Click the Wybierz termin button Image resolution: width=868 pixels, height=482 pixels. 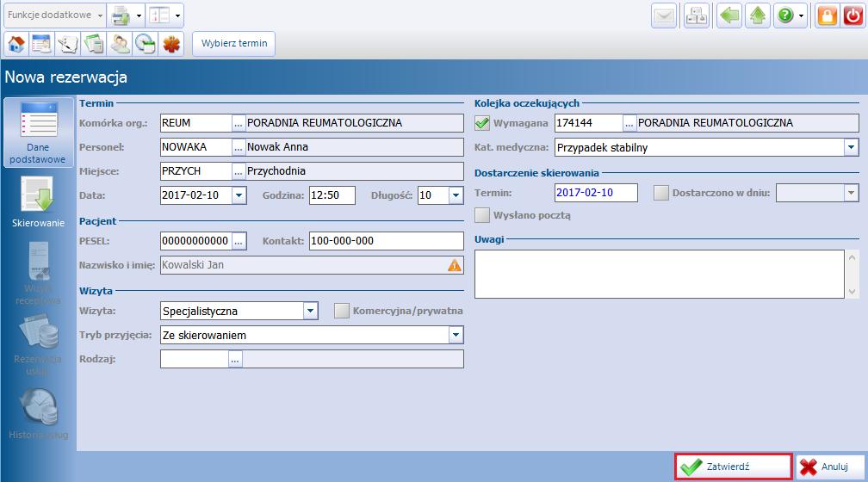pos(233,43)
